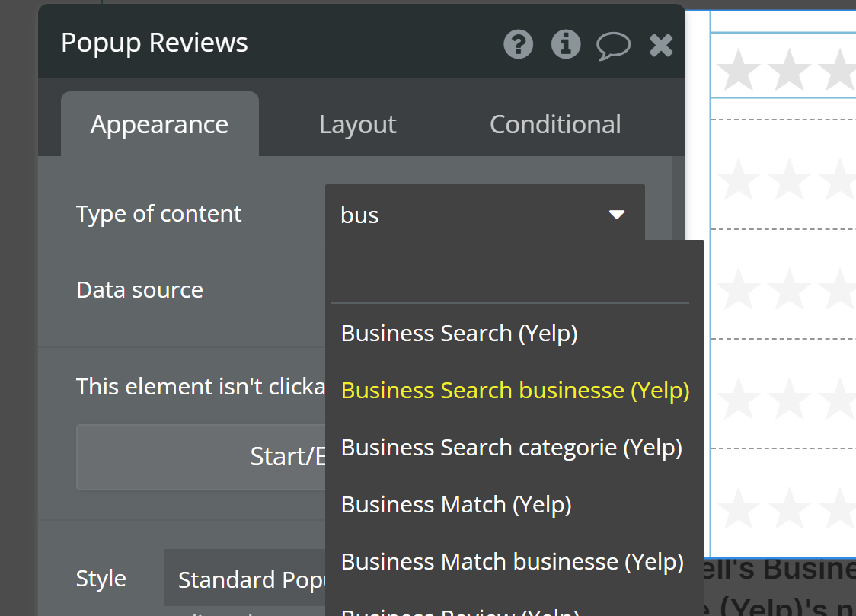Click the info icon in panel header

pyautogui.click(x=565, y=44)
